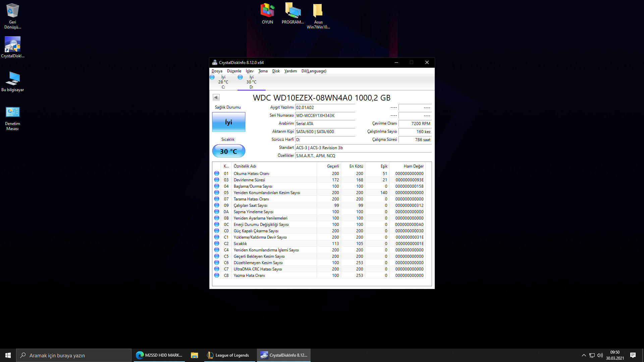Click the status orb for Sıcaklık row
644x362 pixels.
217,244
